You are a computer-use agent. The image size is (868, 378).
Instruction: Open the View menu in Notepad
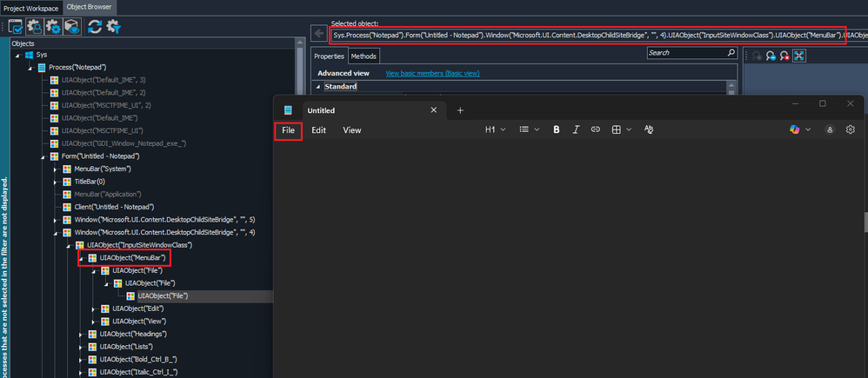pyautogui.click(x=351, y=130)
